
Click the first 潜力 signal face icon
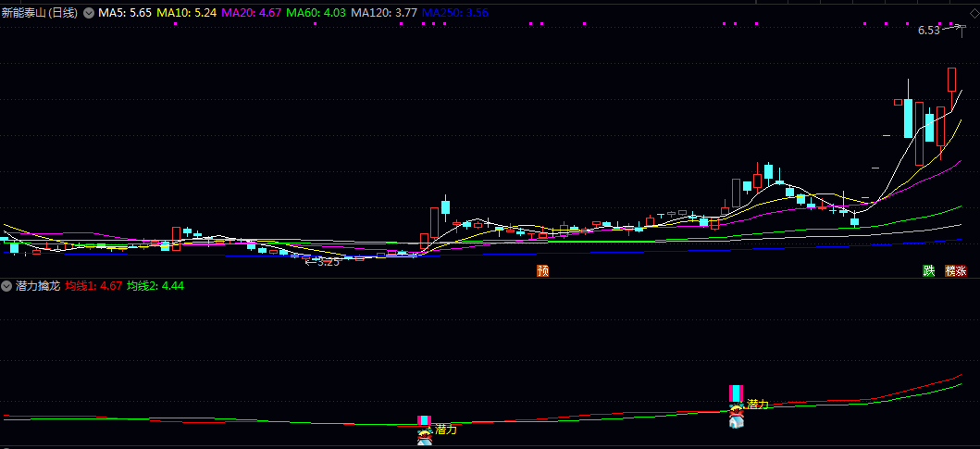(426, 431)
